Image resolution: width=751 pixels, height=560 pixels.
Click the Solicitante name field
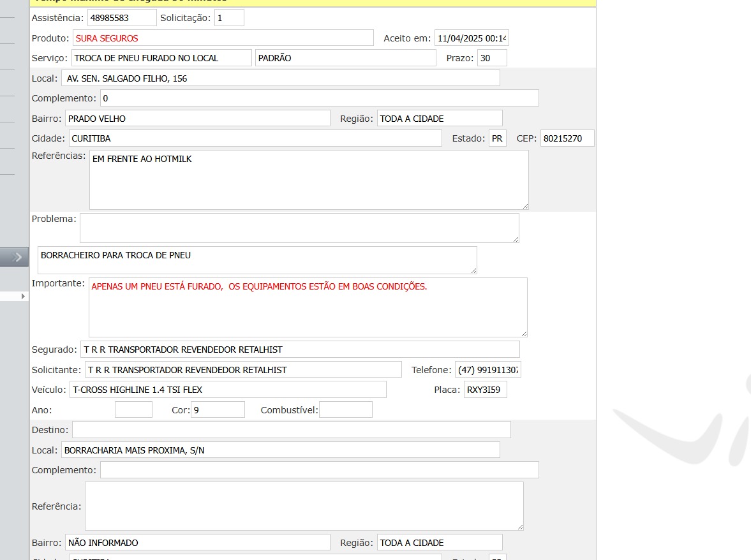pyautogui.click(x=243, y=369)
